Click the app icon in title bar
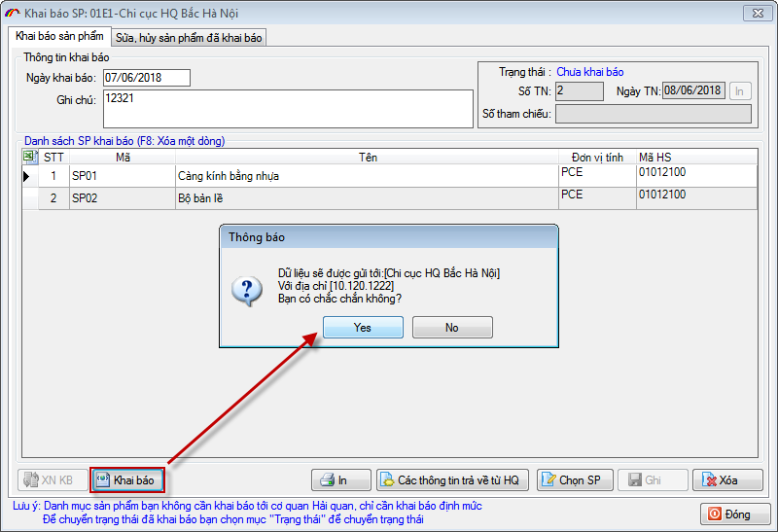Viewport: 778px width, 532px height. (x=12, y=14)
